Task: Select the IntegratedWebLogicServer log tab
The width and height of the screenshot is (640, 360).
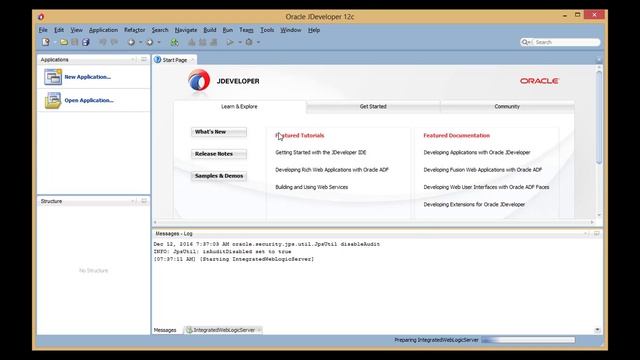Action: pyautogui.click(x=224, y=330)
